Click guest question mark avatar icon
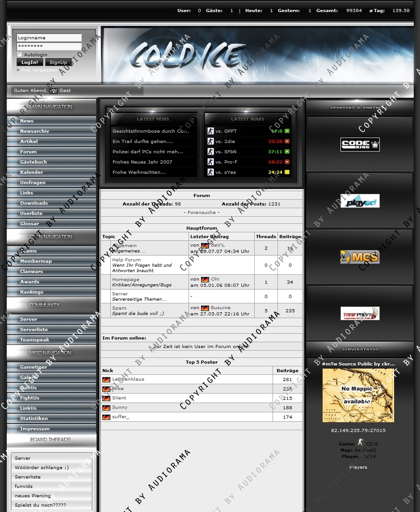The image size is (420, 512). (x=54, y=91)
